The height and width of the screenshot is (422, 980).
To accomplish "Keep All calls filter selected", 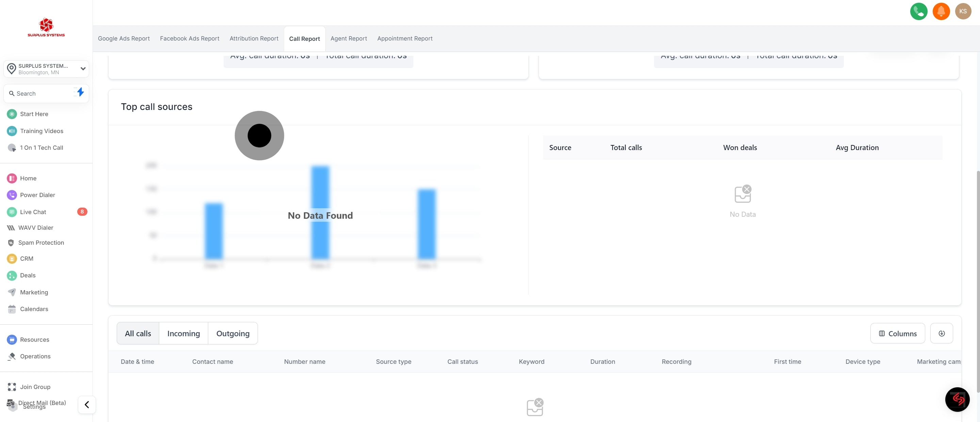I will 137,333.
